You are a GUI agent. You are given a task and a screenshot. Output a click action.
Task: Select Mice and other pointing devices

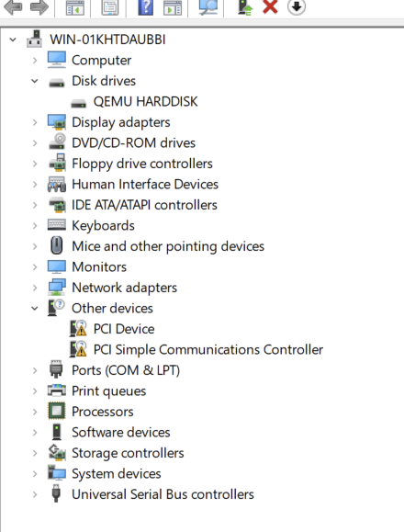pyautogui.click(x=168, y=246)
